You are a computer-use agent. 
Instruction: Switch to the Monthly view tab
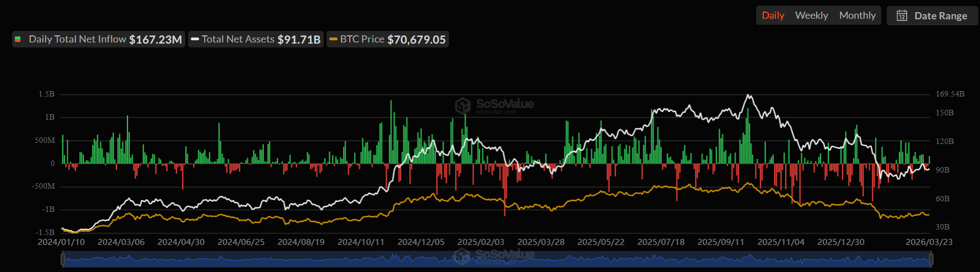pos(857,15)
